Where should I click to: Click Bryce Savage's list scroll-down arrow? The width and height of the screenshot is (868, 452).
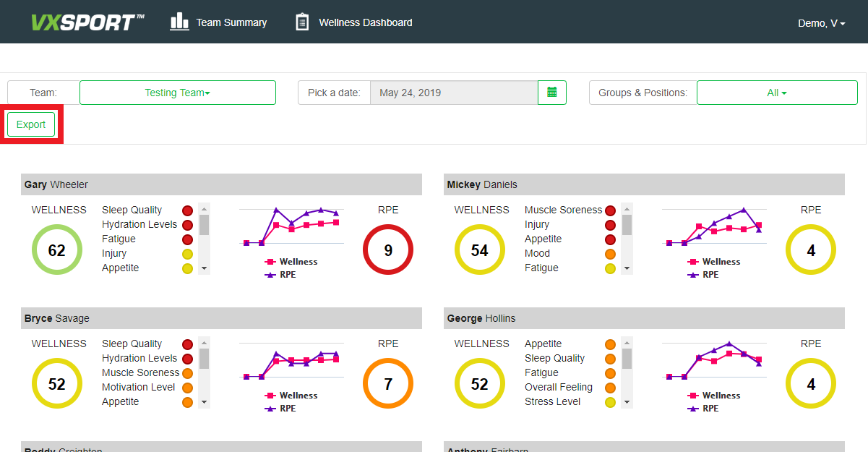(205, 402)
